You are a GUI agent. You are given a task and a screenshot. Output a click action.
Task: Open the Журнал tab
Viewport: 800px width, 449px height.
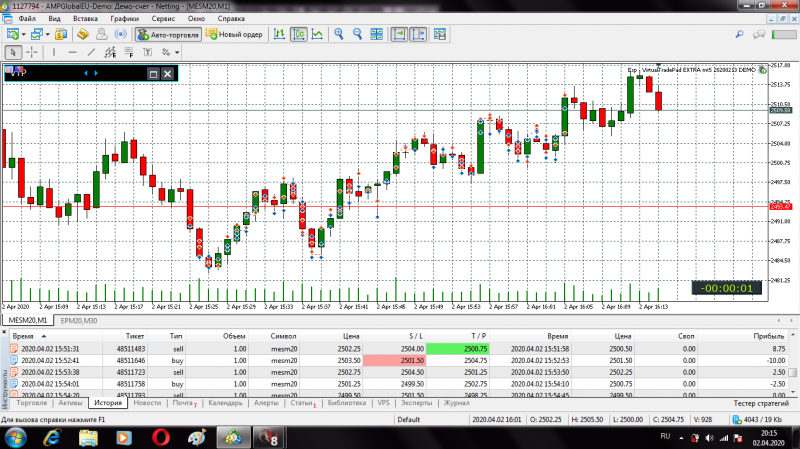pyautogui.click(x=456, y=403)
